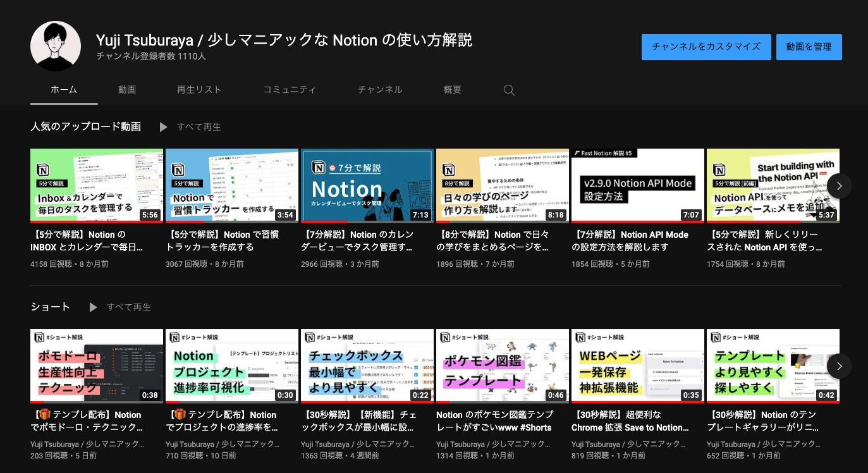Open チェックボックス最小幅 short thumbnail
Screen dimensions: 868x473
click(x=367, y=366)
